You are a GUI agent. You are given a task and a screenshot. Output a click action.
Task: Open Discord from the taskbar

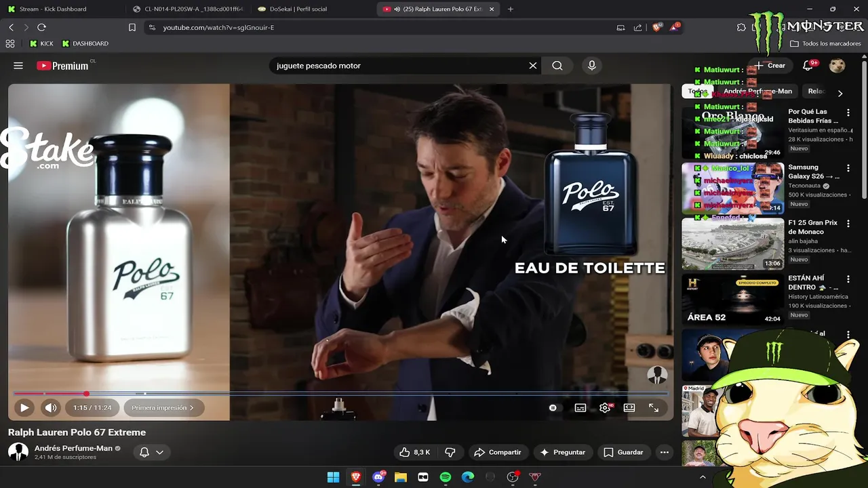[378, 477]
